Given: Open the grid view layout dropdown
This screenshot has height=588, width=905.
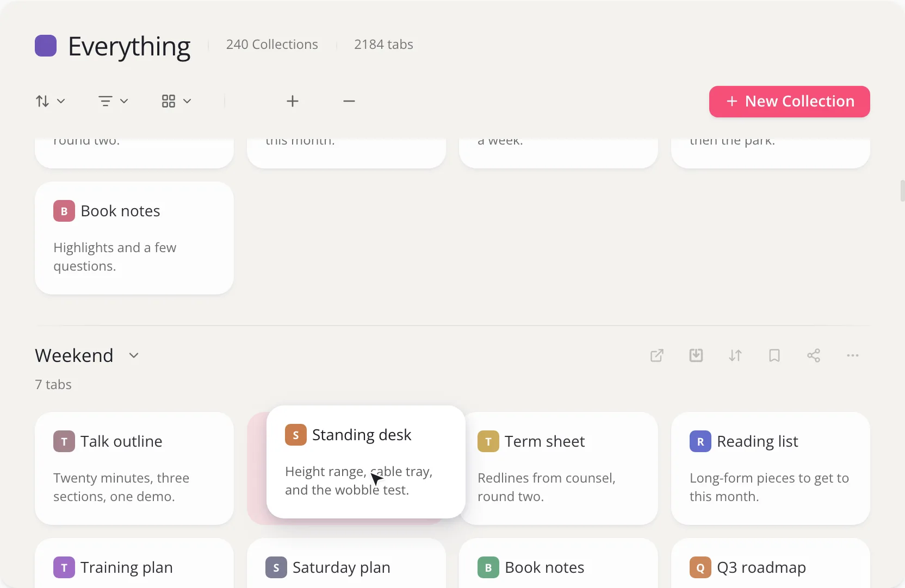Looking at the screenshot, I should 176,101.
